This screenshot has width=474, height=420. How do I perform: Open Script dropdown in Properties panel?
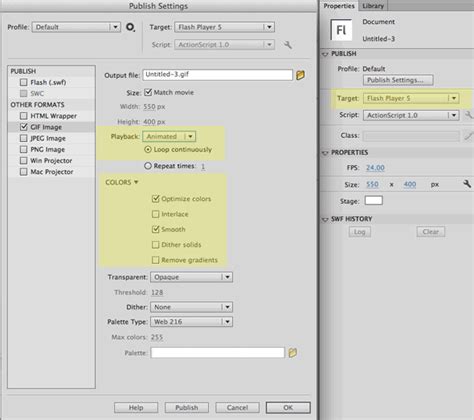[411, 115]
